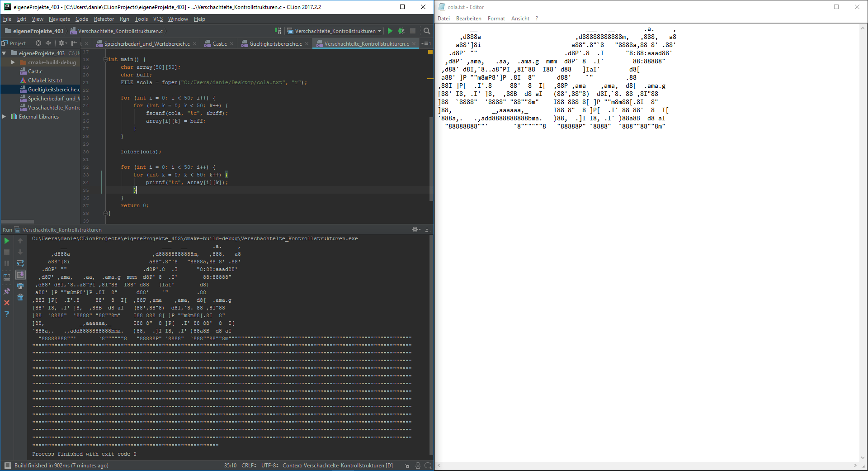Clear console output with trash icon
The image size is (868, 471).
[20, 297]
